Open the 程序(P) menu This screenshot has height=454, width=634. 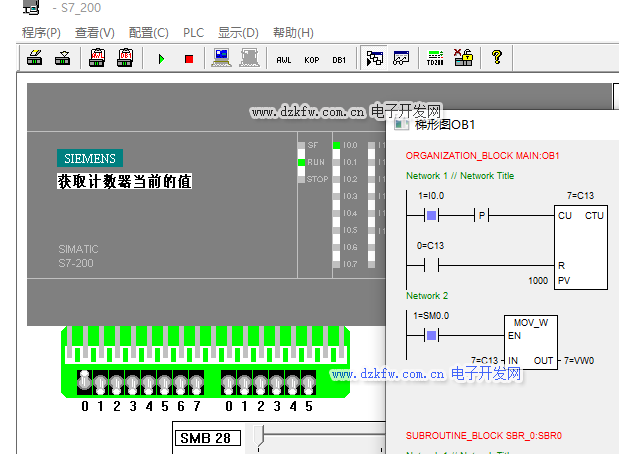click(41, 33)
